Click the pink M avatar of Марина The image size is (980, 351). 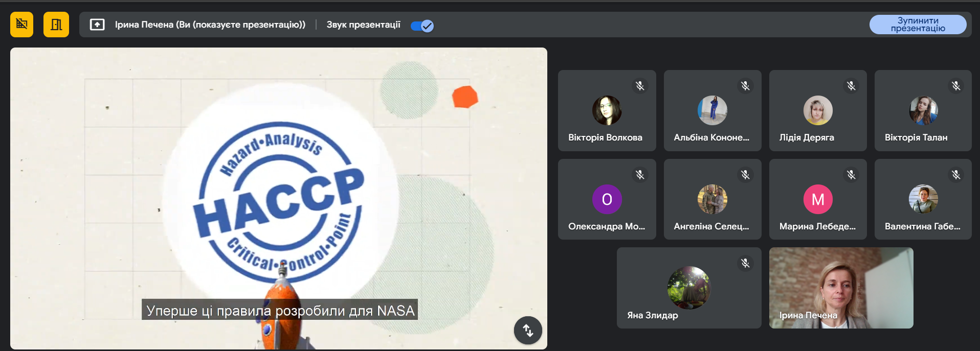(818, 199)
